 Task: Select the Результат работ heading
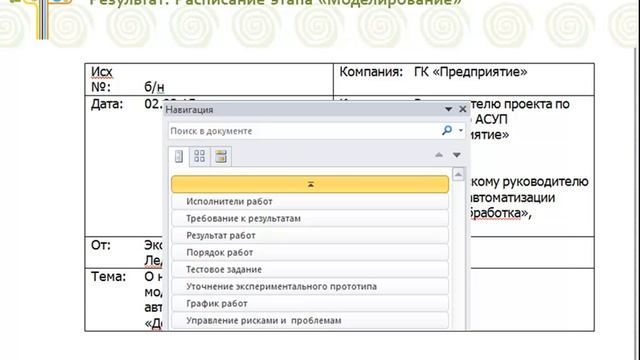pos(310,236)
